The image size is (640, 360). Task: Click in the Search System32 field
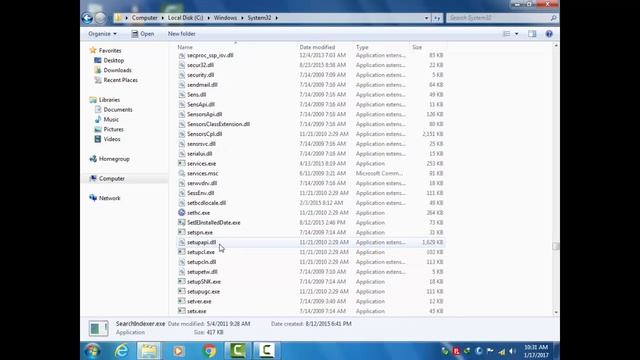pyautogui.click(x=498, y=18)
